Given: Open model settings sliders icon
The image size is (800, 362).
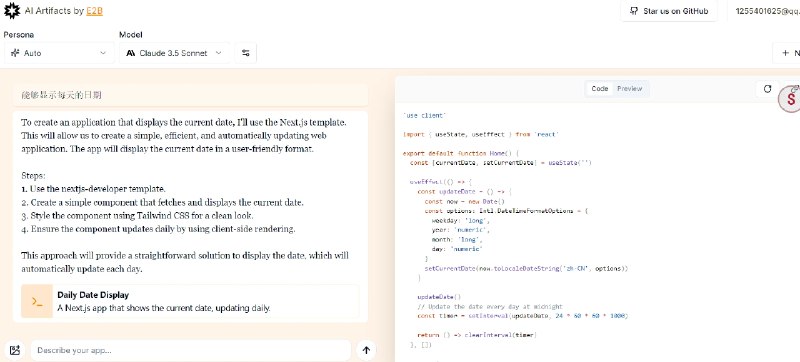Looking at the screenshot, I should coord(246,53).
